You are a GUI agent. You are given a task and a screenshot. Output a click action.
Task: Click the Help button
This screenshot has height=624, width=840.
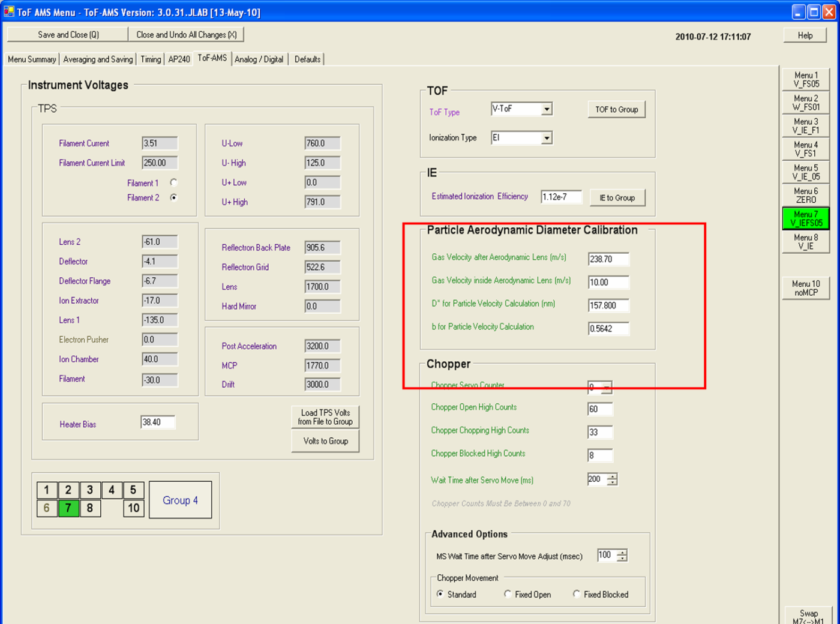tap(805, 35)
